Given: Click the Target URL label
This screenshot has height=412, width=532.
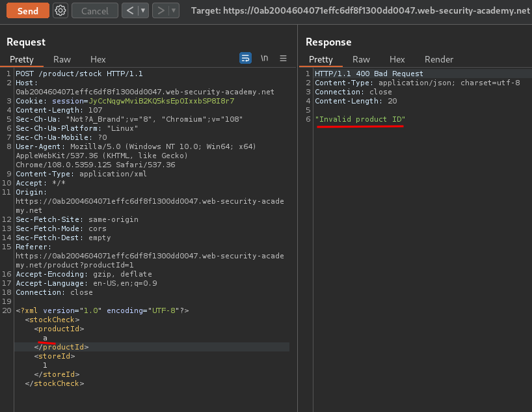Looking at the screenshot, I should click(x=360, y=11).
